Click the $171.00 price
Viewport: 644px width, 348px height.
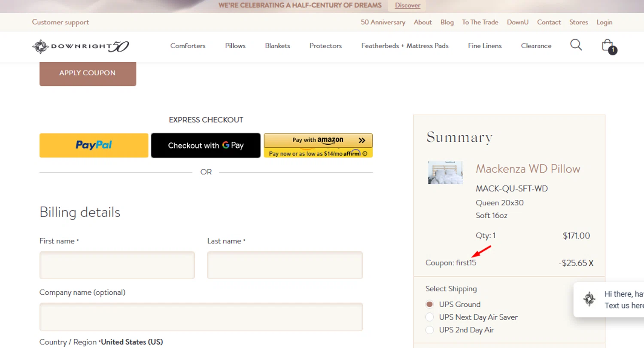click(576, 236)
